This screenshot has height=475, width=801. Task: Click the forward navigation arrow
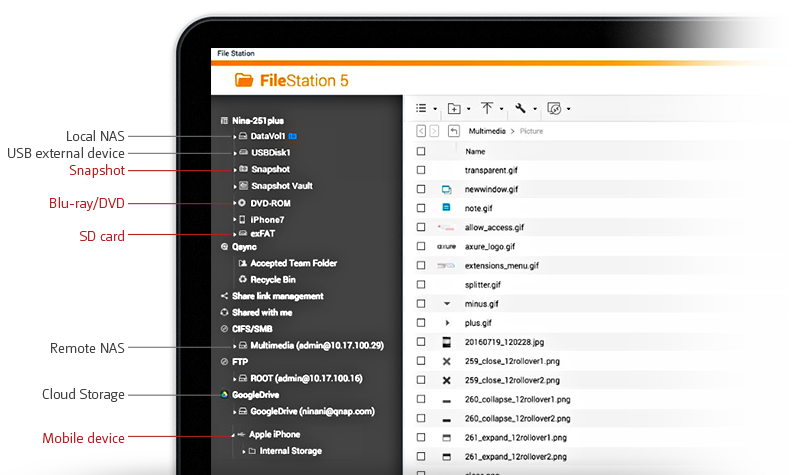pos(434,131)
